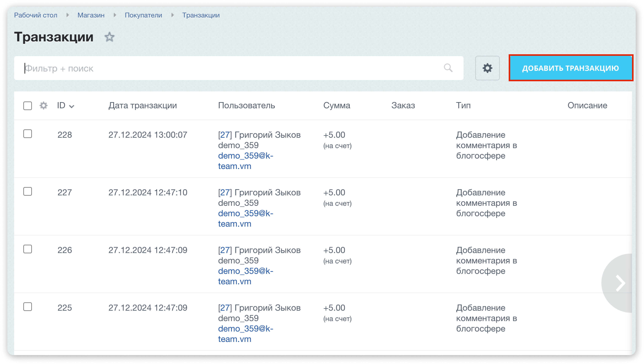Select the checkbox for transaction 226

(x=27, y=249)
